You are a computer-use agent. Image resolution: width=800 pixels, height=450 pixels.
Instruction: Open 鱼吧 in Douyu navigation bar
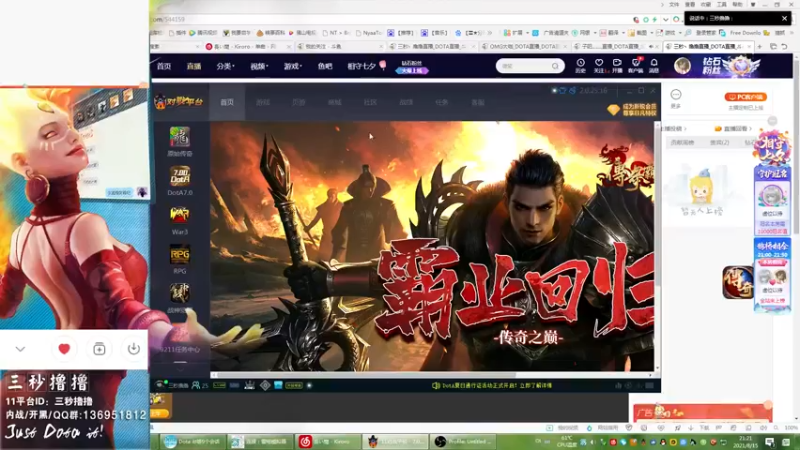pyautogui.click(x=324, y=66)
